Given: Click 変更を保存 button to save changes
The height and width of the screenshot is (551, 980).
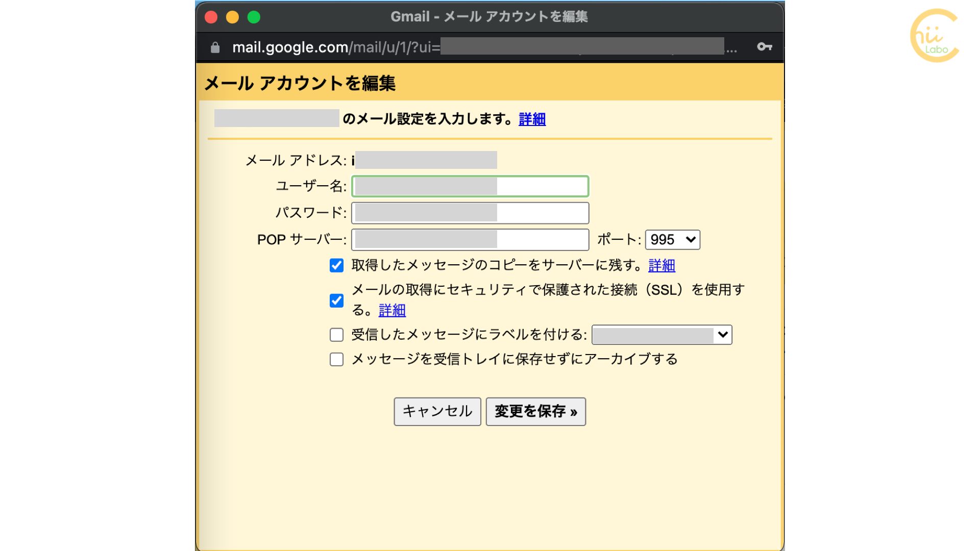Looking at the screenshot, I should (x=535, y=411).
